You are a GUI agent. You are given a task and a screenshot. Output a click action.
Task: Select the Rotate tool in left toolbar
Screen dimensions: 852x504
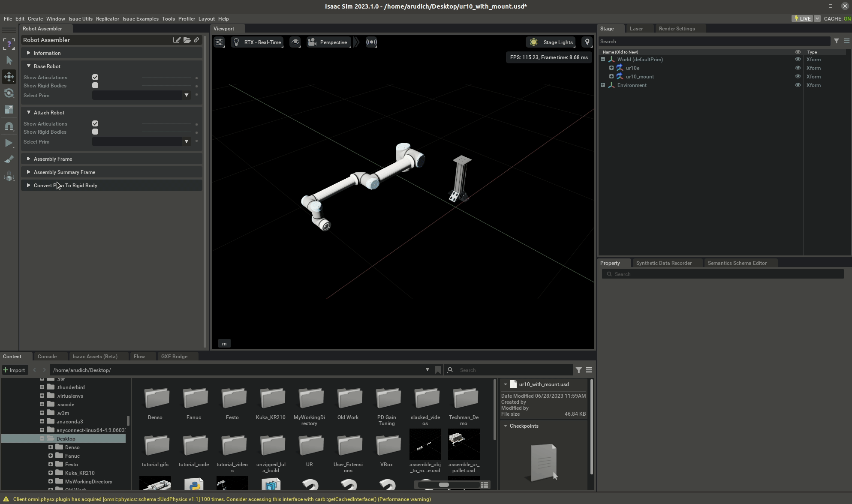tap(9, 93)
